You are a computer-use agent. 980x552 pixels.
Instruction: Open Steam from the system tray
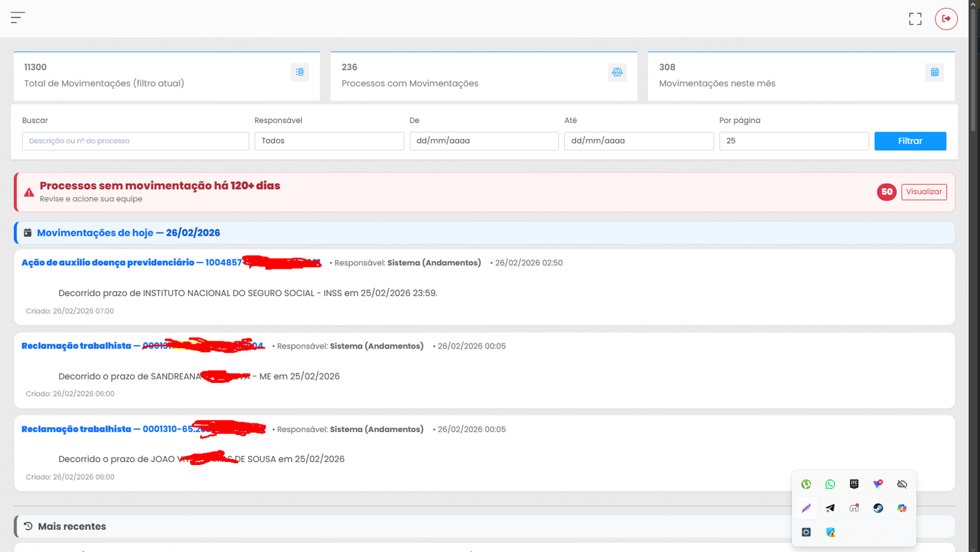click(x=878, y=508)
